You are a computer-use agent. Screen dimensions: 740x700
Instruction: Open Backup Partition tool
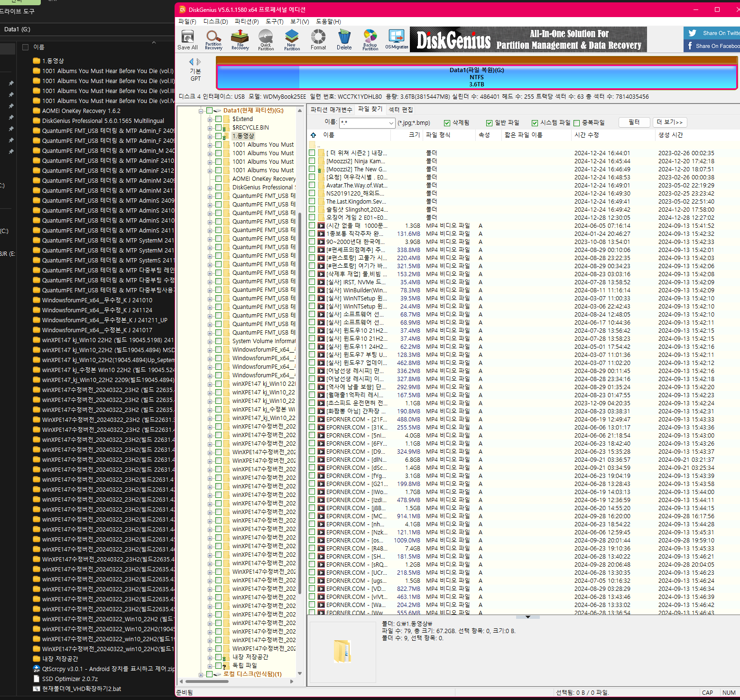370,40
